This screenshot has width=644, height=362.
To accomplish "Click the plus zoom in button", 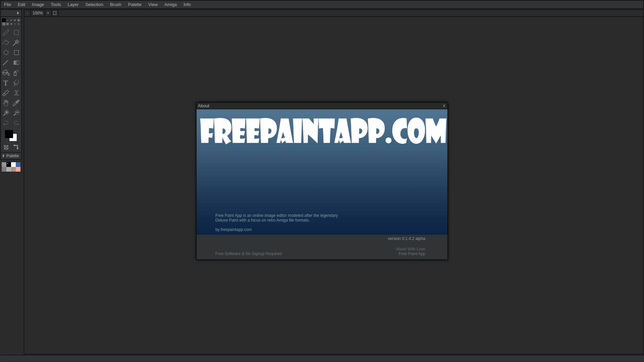I will (48, 13).
